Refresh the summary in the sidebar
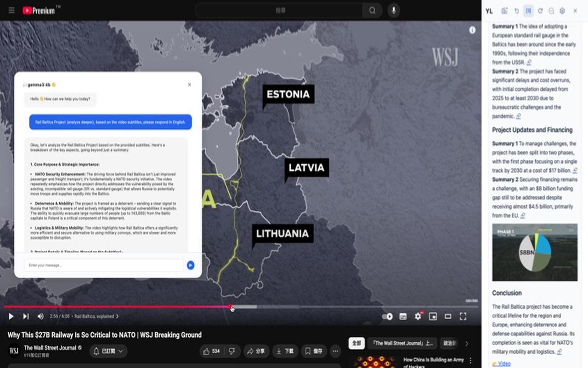The image size is (588, 368). pyautogui.click(x=540, y=11)
